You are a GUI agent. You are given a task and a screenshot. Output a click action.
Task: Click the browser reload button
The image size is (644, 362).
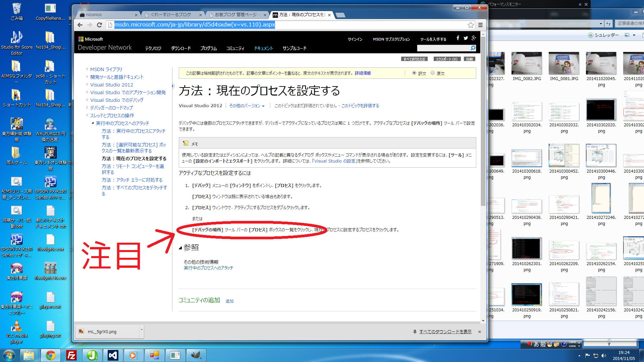(x=99, y=25)
